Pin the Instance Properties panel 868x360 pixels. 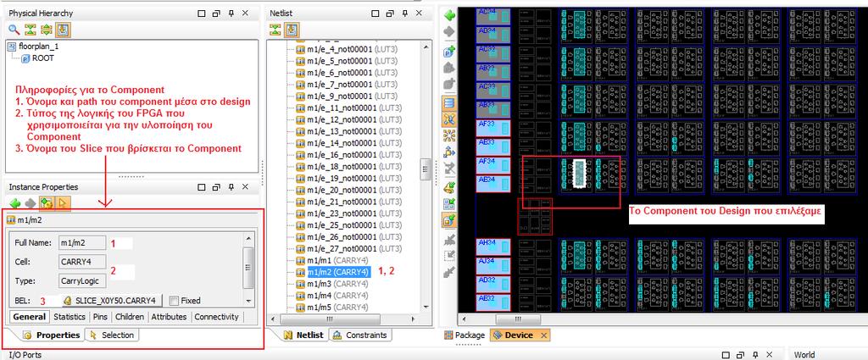(x=231, y=187)
